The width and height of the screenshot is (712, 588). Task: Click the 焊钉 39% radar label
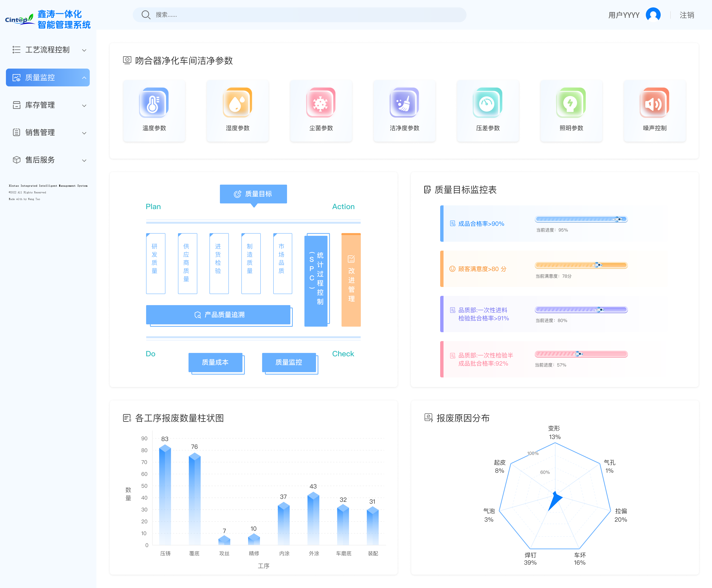[x=530, y=559]
